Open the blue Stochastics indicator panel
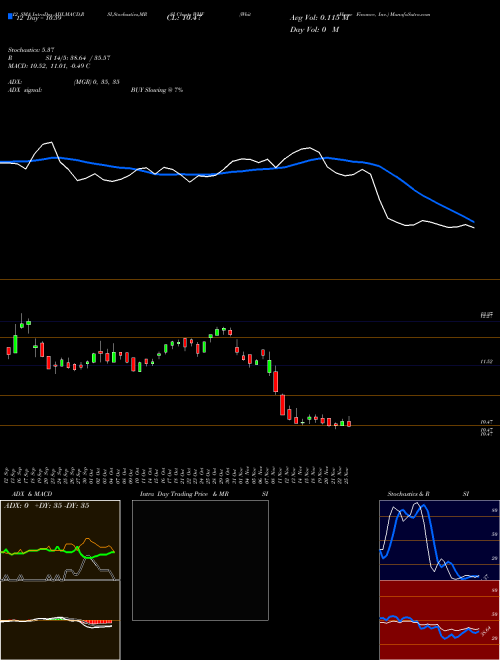The height and width of the screenshot is (660, 500). (439, 540)
